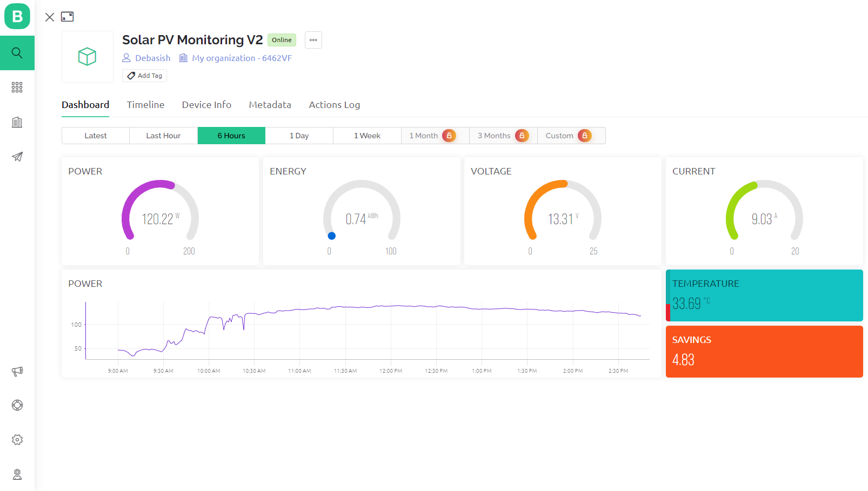Screen dimensions: 868x491
Task: Click the paper plane icon in sidebar
Action: [17, 157]
